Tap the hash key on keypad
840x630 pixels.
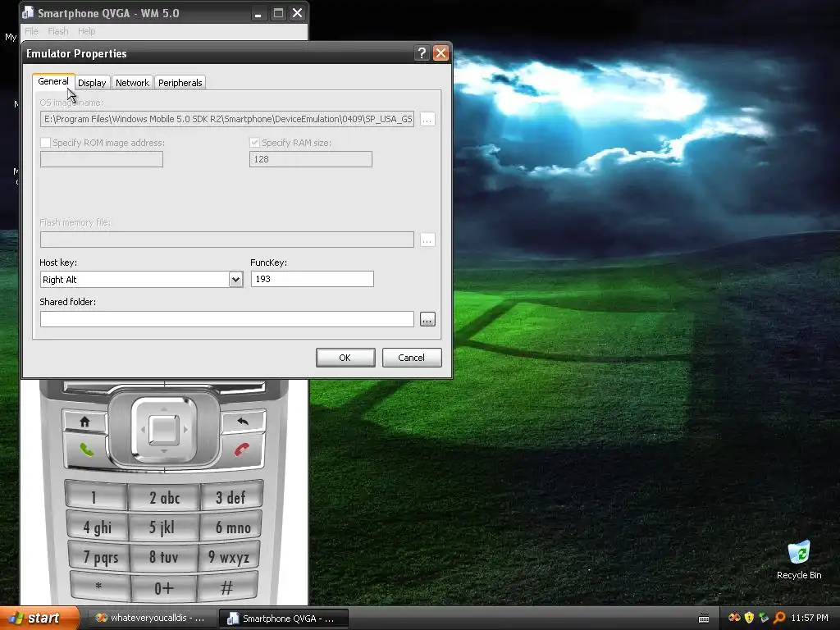[227, 587]
